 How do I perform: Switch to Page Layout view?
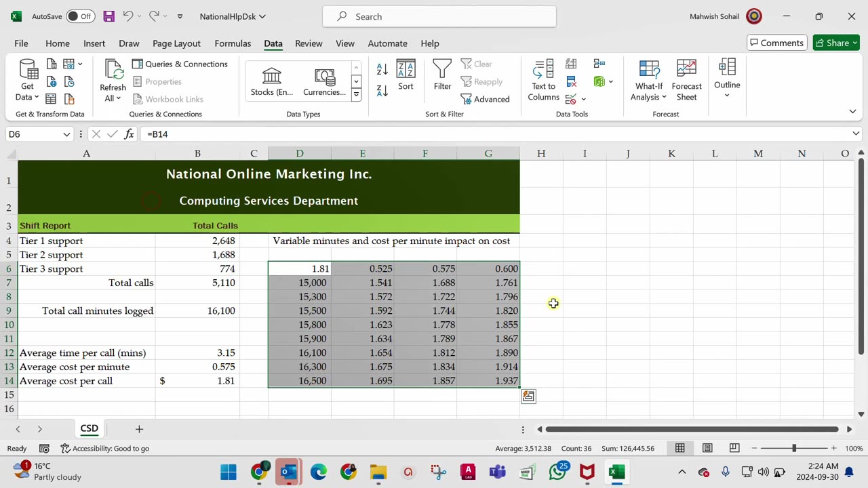[x=707, y=448]
